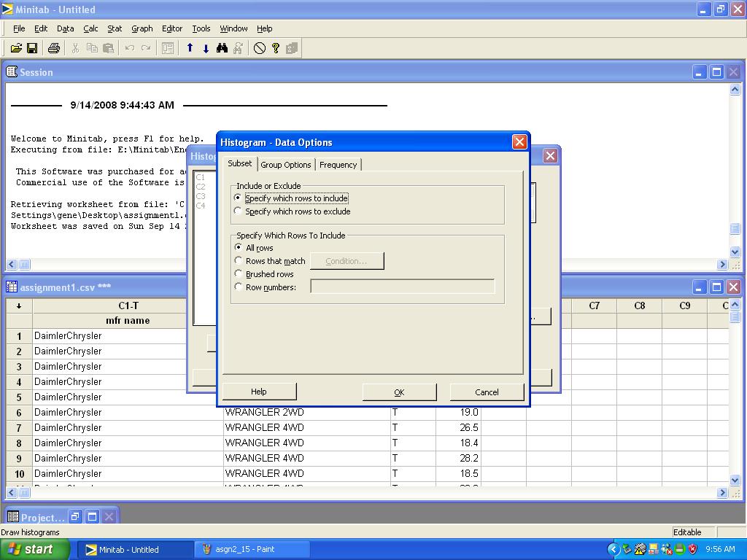Open the Stat menu

(115, 28)
